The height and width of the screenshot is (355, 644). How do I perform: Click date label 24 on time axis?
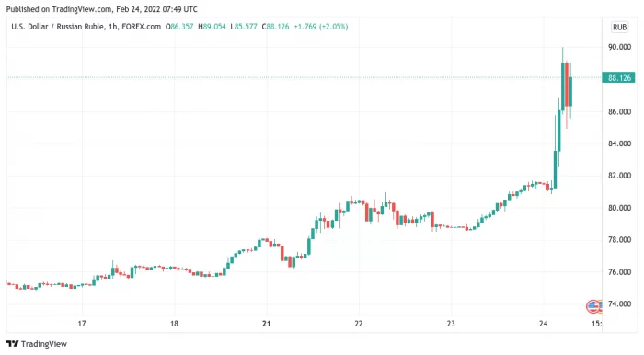tap(544, 324)
